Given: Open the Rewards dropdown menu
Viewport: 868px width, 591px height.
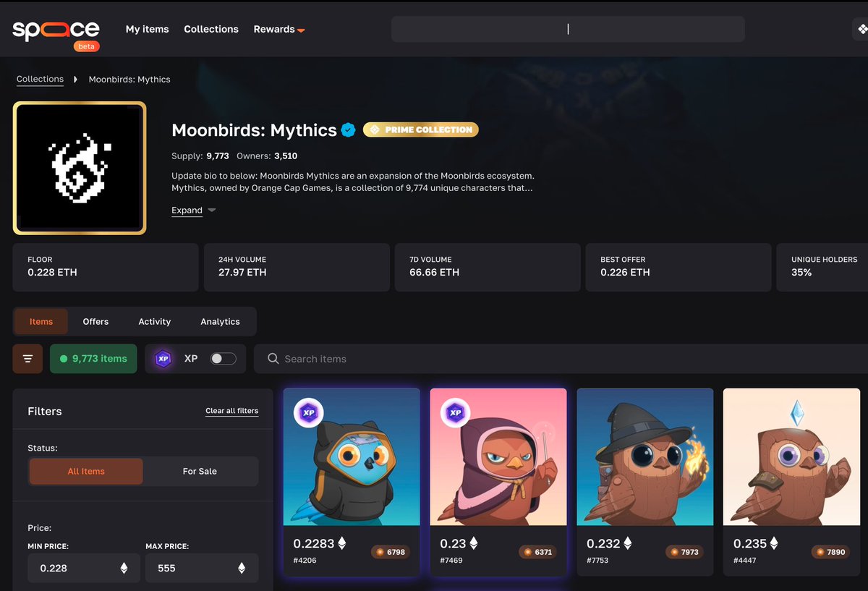Looking at the screenshot, I should point(279,29).
